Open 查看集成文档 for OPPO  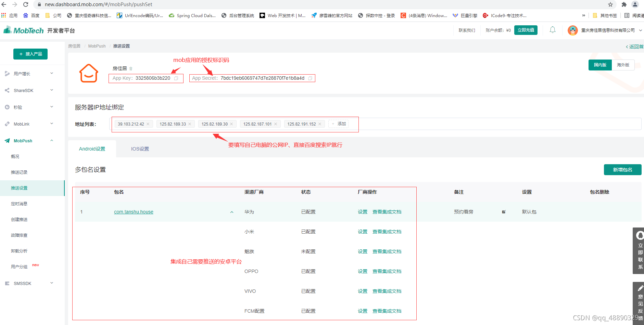[387, 272]
